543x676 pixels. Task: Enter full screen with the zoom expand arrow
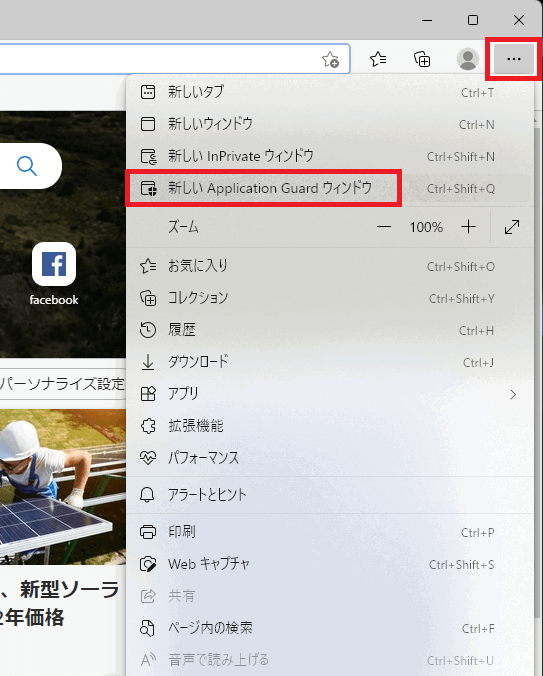tap(512, 227)
